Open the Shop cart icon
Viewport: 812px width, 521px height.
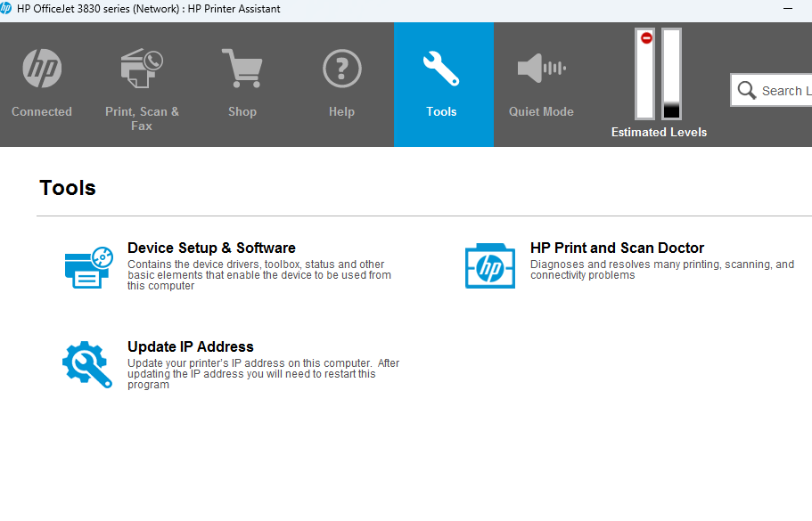(242, 68)
